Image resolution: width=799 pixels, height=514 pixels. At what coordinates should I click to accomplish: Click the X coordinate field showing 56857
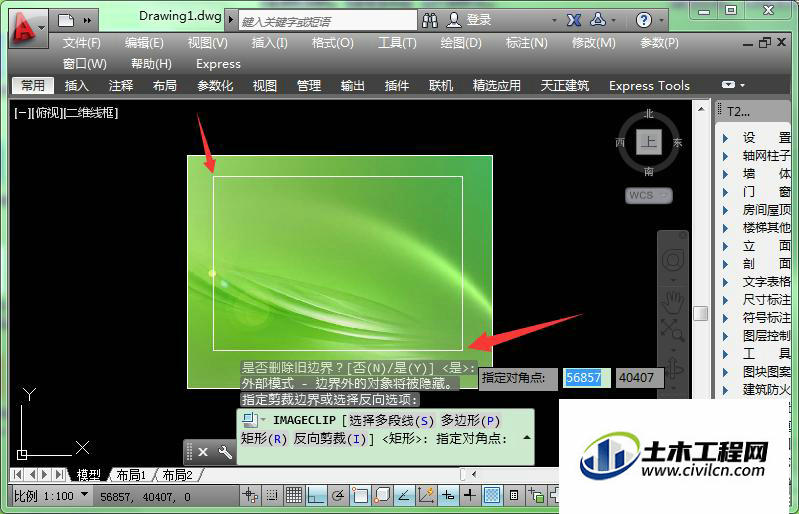[x=587, y=377]
